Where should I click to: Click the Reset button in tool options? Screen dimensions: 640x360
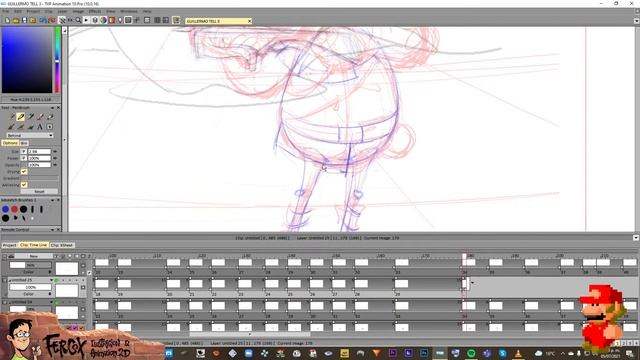click(x=40, y=191)
